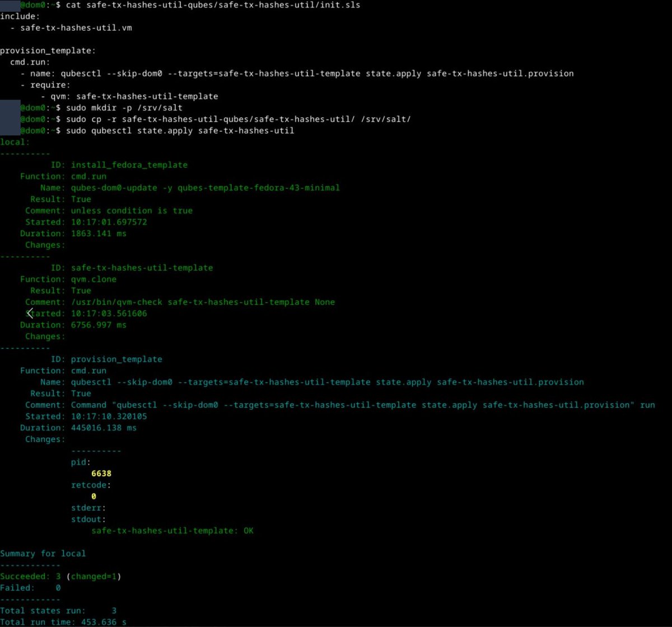Click duration '445016.138 ms'
This screenshot has height=627, width=672.
click(104, 428)
